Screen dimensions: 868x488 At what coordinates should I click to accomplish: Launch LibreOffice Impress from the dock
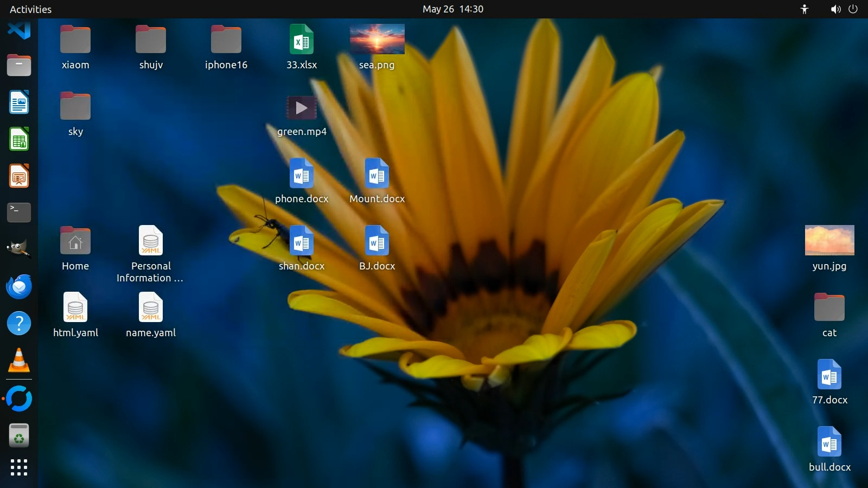point(19,176)
